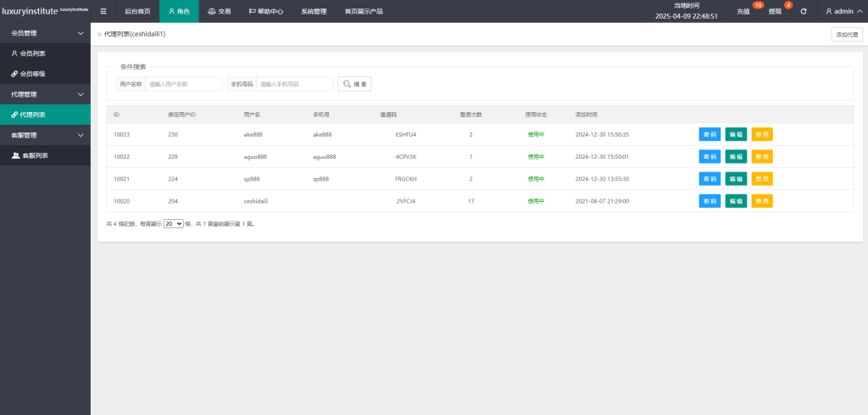The image size is (868, 415).
Task: Click ID cell 10023
Action: [121, 135]
